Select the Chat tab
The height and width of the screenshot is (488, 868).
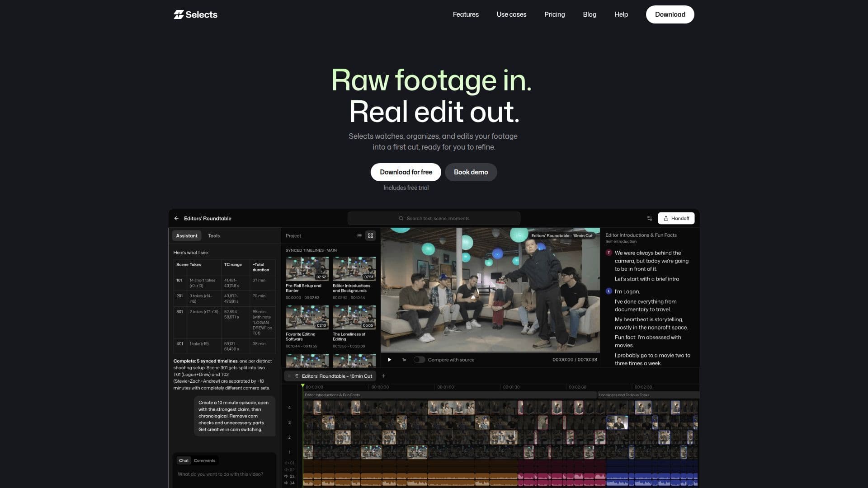tap(184, 460)
